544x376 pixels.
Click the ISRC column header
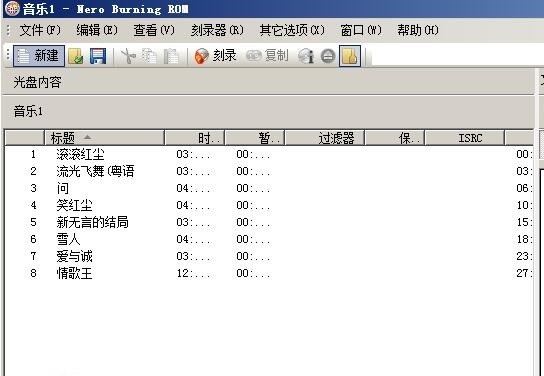tap(465, 138)
